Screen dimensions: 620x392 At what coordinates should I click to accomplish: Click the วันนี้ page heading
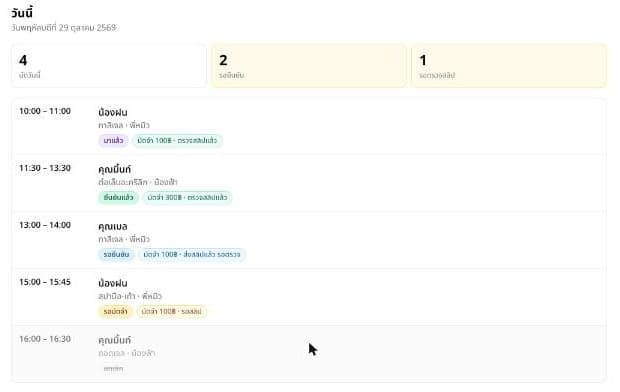point(22,13)
